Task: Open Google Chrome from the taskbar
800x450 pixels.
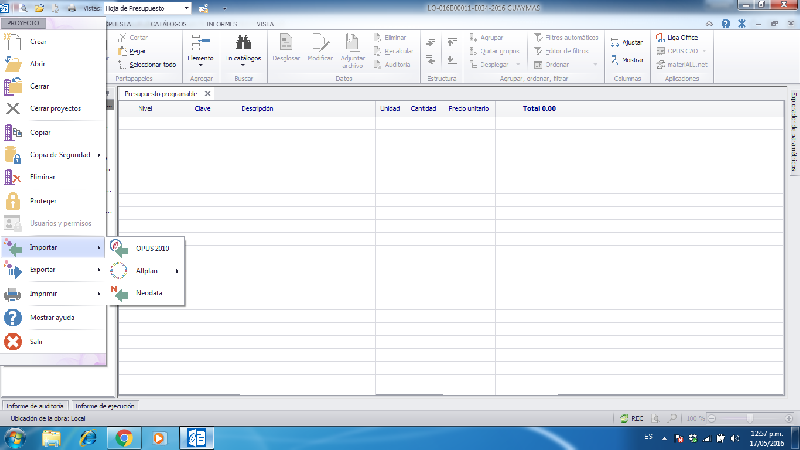Action: click(124, 437)
